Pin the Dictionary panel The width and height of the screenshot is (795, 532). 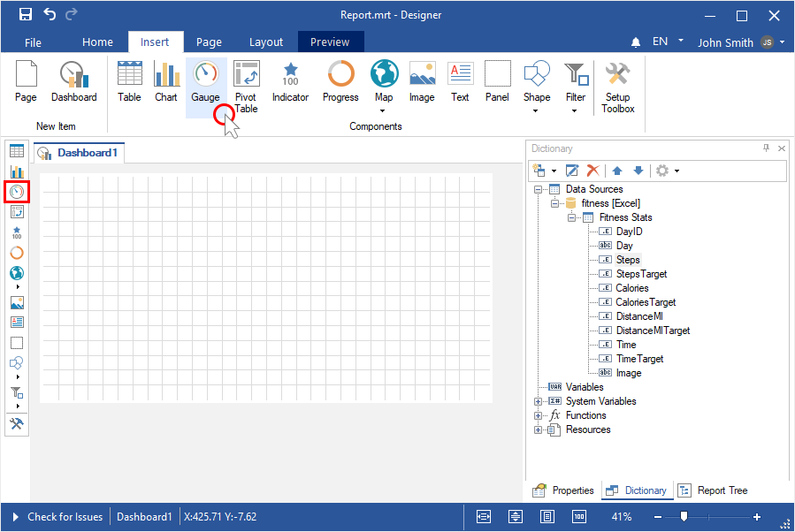[766, 148]
